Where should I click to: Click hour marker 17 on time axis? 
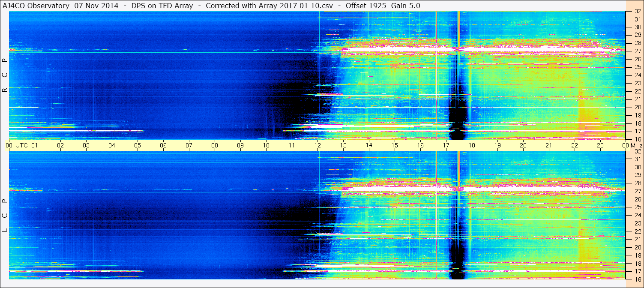(x=446, y=145)
